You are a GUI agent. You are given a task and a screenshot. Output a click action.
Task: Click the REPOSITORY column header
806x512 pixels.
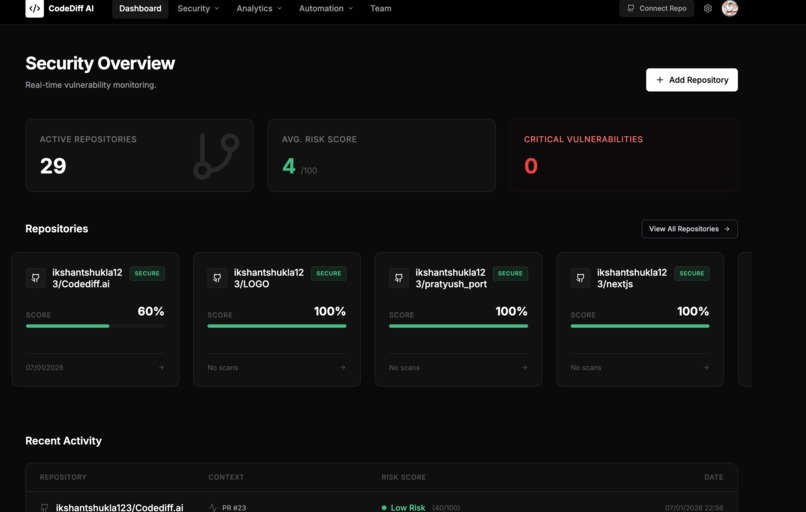click(x=63, y=477)
